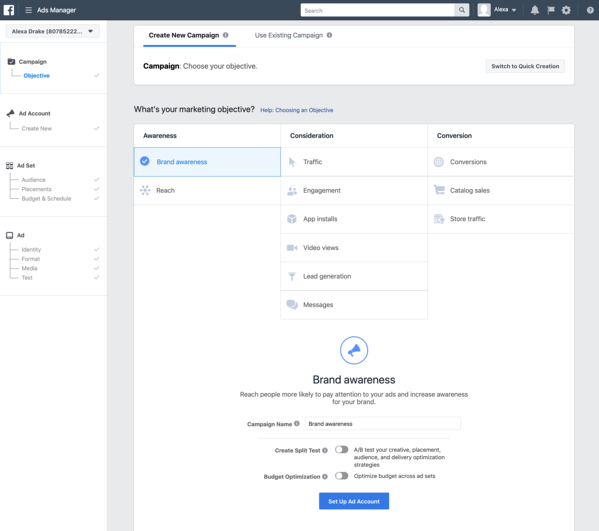
Task: Click the Brand awareness selected checkmark
Action: 144,161
